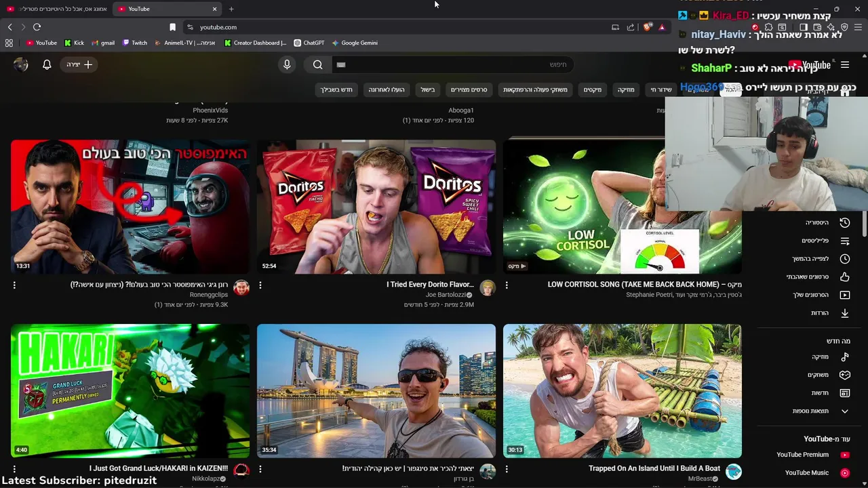Click the share icon in the address bar

click(x=631, y=27)
